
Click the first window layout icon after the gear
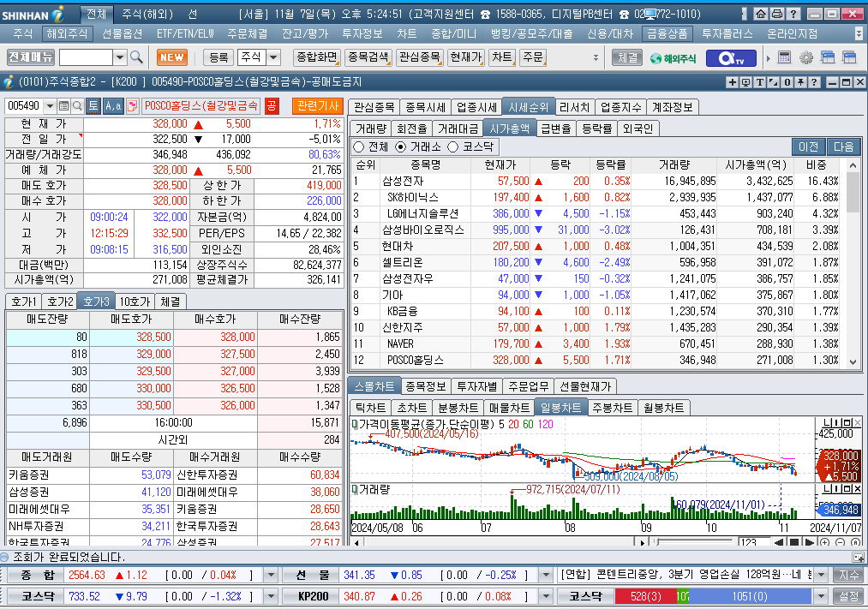828,57
